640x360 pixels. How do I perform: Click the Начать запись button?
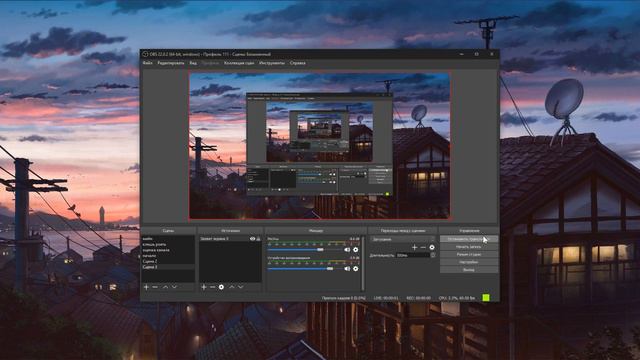(469, 247)
